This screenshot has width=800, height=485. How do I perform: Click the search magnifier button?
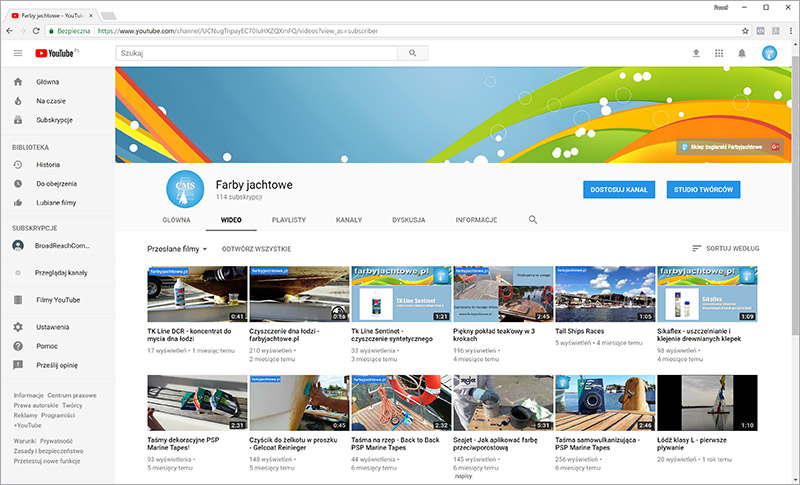click(413, 53)
